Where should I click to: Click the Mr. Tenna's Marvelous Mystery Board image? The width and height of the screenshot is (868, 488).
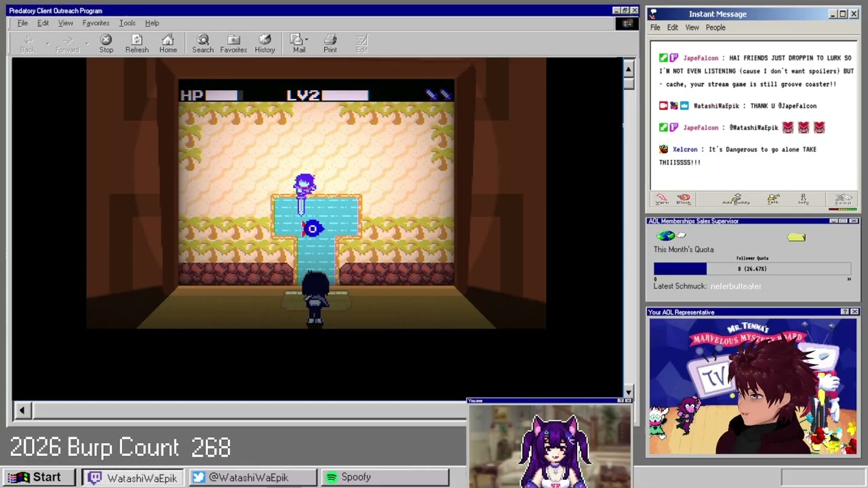click(753, 386)
